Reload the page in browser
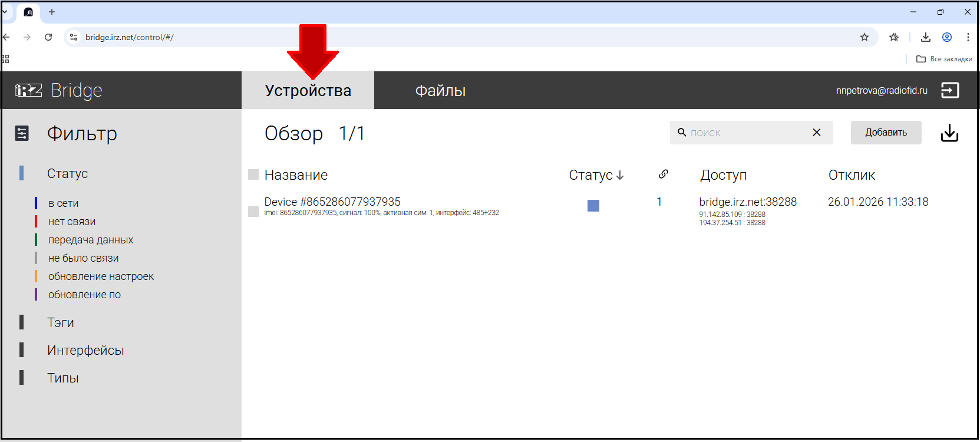The image size is (980, 442). (48, 37)
